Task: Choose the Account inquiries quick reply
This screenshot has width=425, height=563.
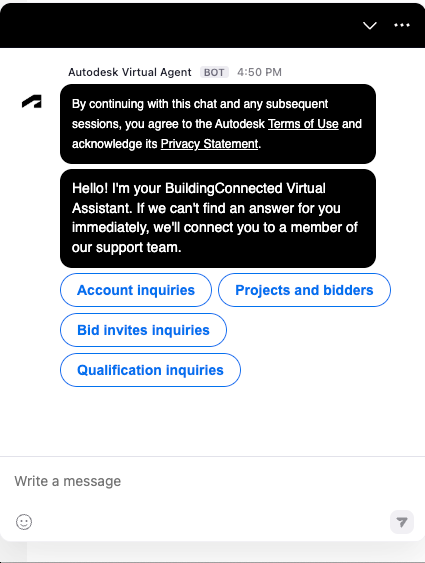Action: coord(136,290)
